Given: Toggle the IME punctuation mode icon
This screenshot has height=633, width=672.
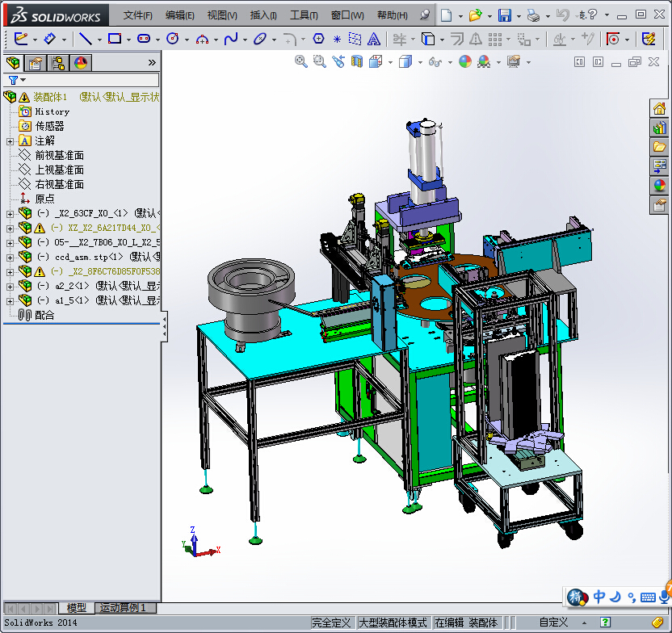Looking at the screenshot, I should [632, 597].
